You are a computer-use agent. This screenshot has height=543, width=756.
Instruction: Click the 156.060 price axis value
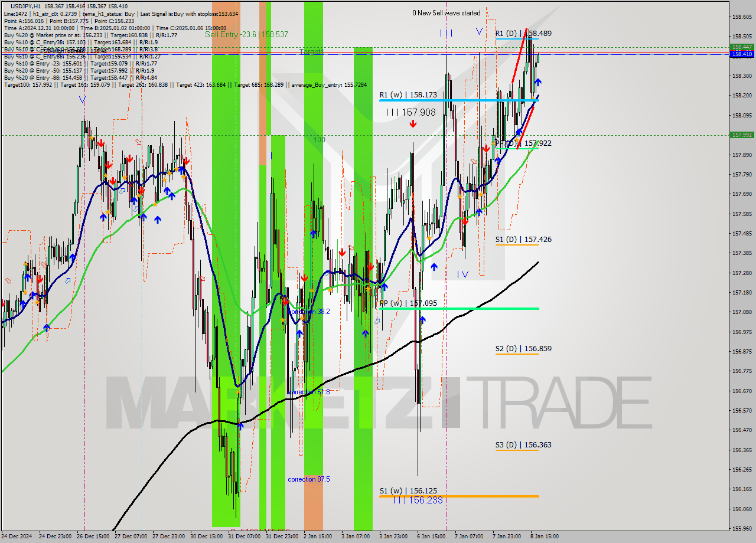[x=742, y=509]
